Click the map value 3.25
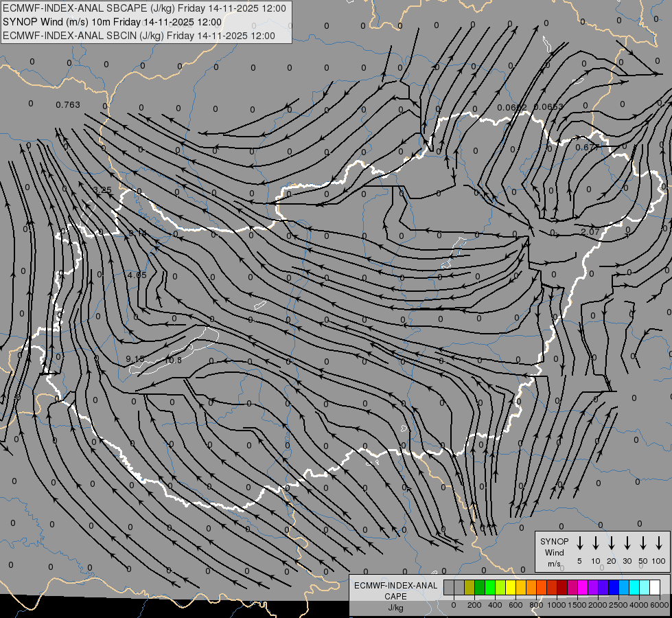Screen dimensions: 672x618 (102, 190)
